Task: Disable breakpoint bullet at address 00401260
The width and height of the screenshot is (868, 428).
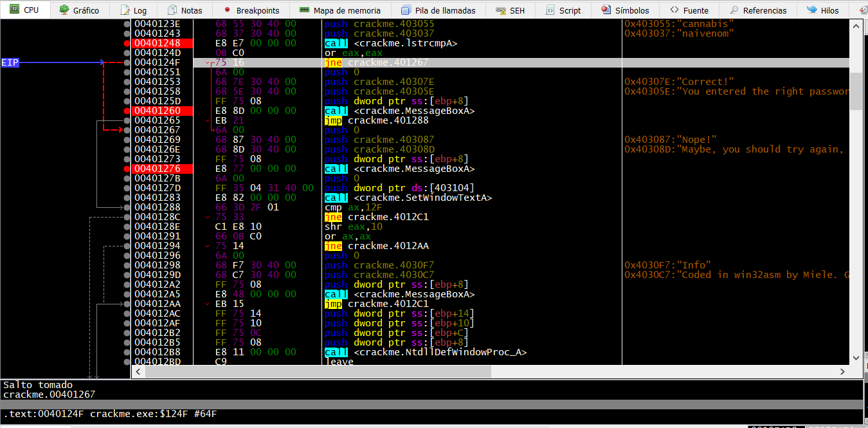Action: coord(127,111)
